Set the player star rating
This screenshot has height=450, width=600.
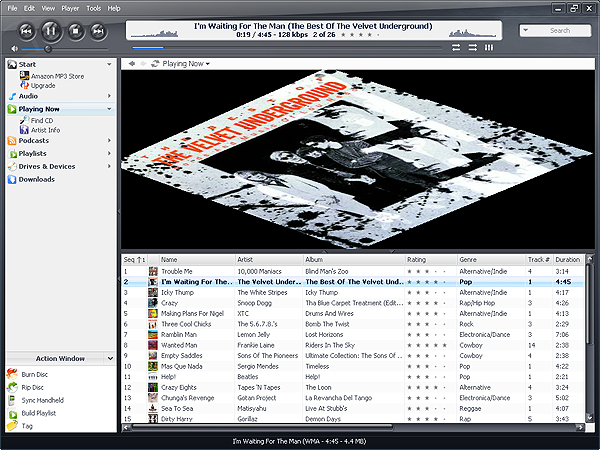coord(360,35)
